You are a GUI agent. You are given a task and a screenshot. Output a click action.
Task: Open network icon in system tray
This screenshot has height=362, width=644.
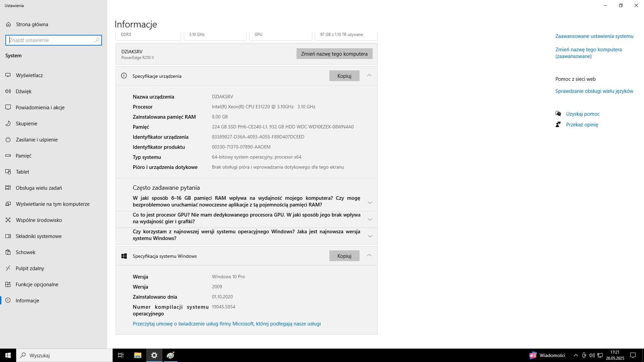(600, 355)
